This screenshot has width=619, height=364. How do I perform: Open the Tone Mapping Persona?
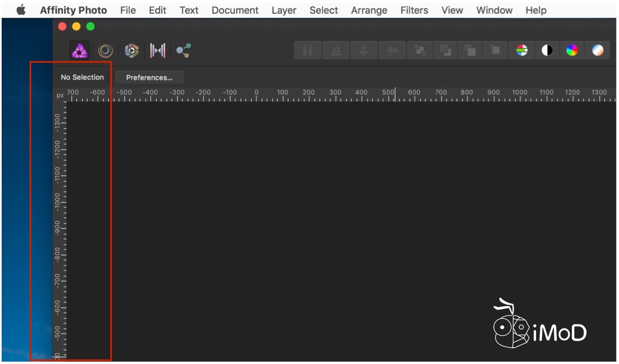click(x=157, y=50)
